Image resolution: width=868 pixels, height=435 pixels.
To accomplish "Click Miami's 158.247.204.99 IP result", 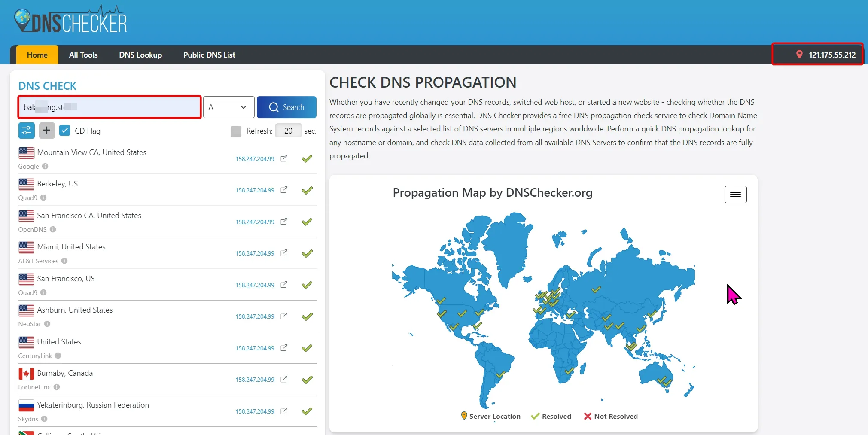I will (x=255, y=253).
